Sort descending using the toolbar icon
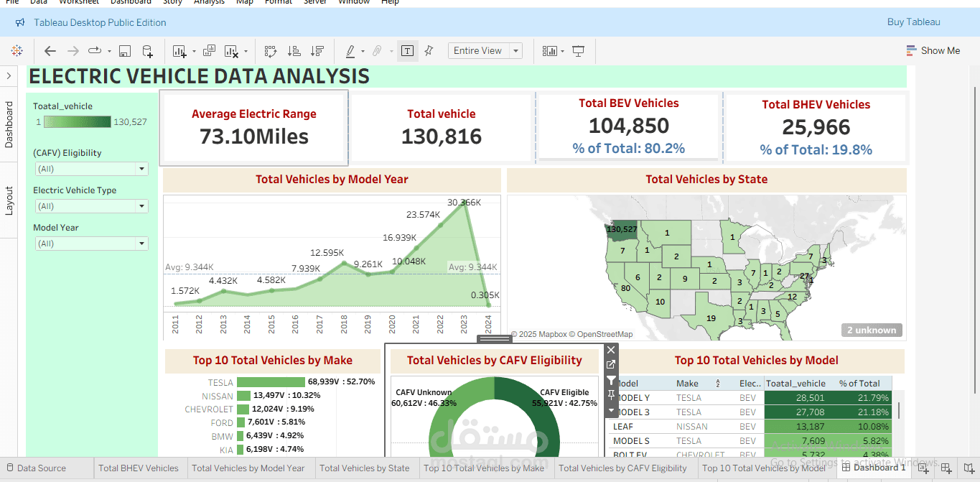Screen dimensions: 980x482 coord(317,51)
